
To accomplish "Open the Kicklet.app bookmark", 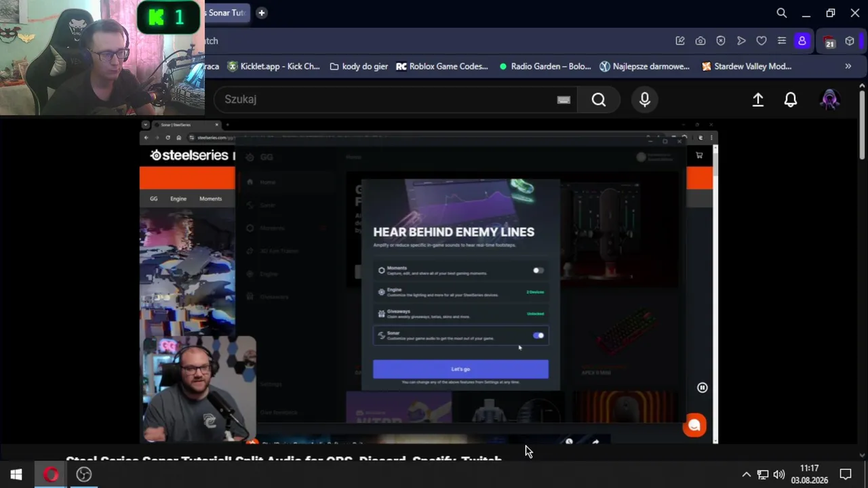I will pyautogui.click(x=274, y=66).
